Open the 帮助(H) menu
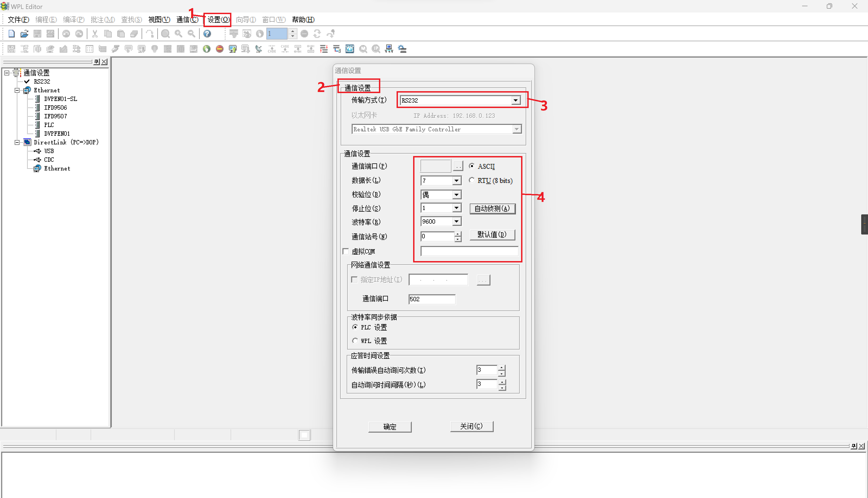 [x=303, y=20]
